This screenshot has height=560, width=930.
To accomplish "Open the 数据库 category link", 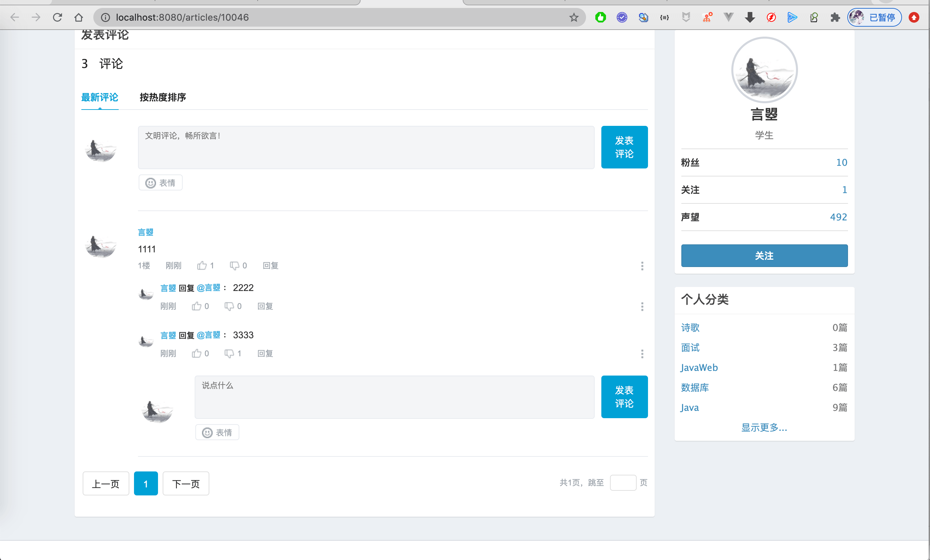I will [694, 387].
